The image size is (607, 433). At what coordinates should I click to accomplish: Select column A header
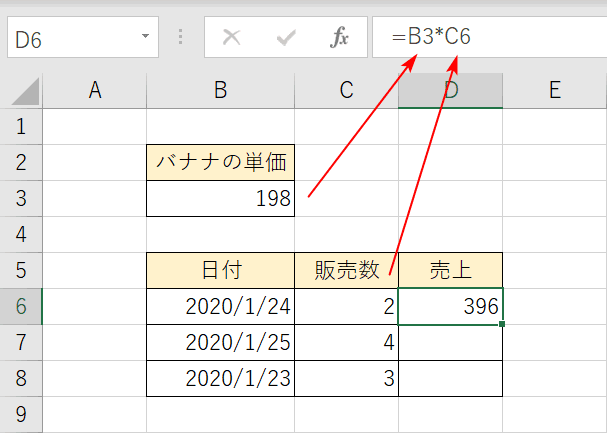tap(95, 91)
